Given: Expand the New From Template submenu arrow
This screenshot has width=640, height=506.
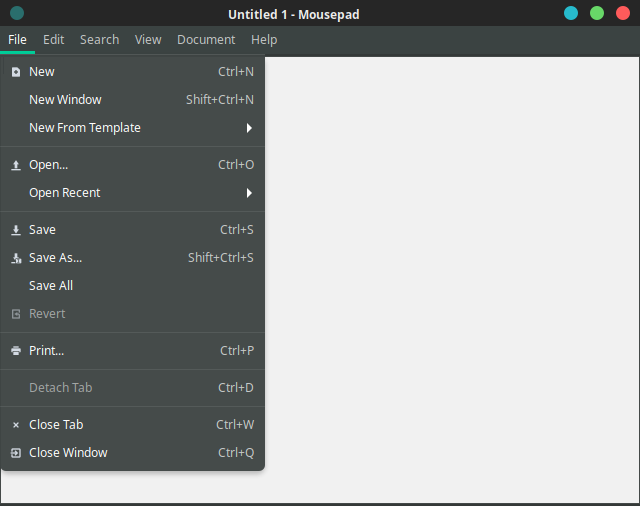Looking at the screenshot, I should click(x=249, y=128).
